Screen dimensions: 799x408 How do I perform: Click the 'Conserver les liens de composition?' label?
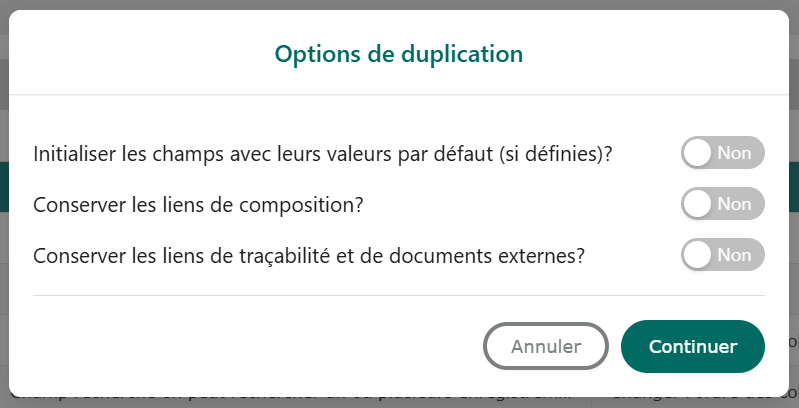click(198, 205)
